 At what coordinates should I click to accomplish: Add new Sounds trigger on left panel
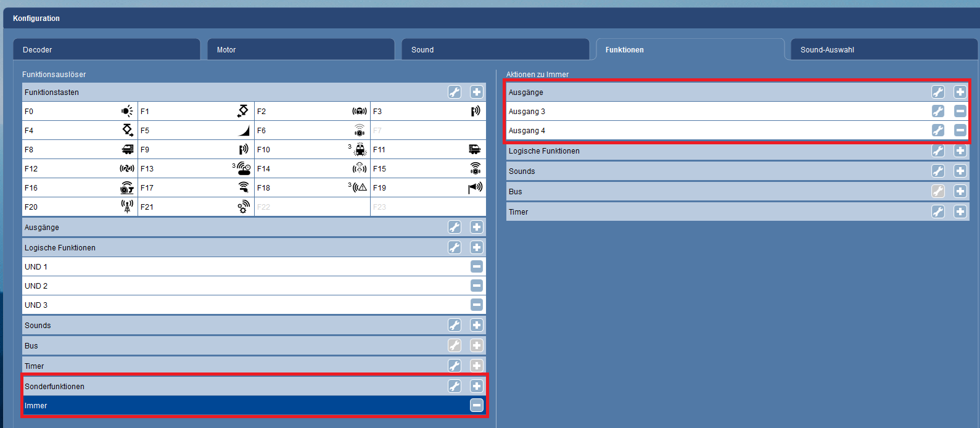477,326
